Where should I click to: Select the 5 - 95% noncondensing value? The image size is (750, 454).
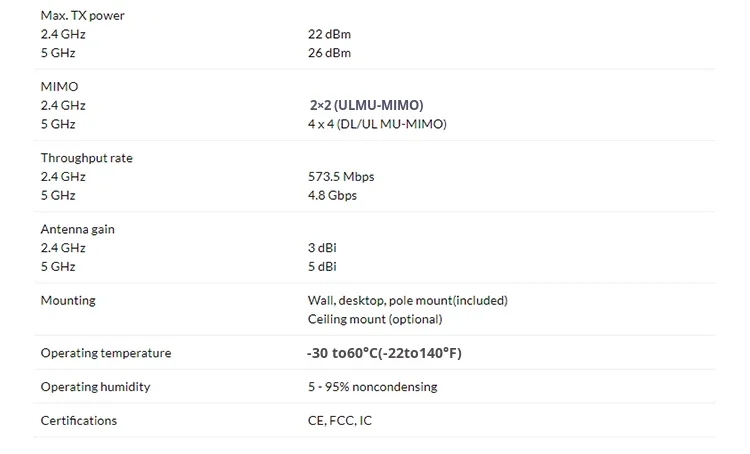[372, 386]
